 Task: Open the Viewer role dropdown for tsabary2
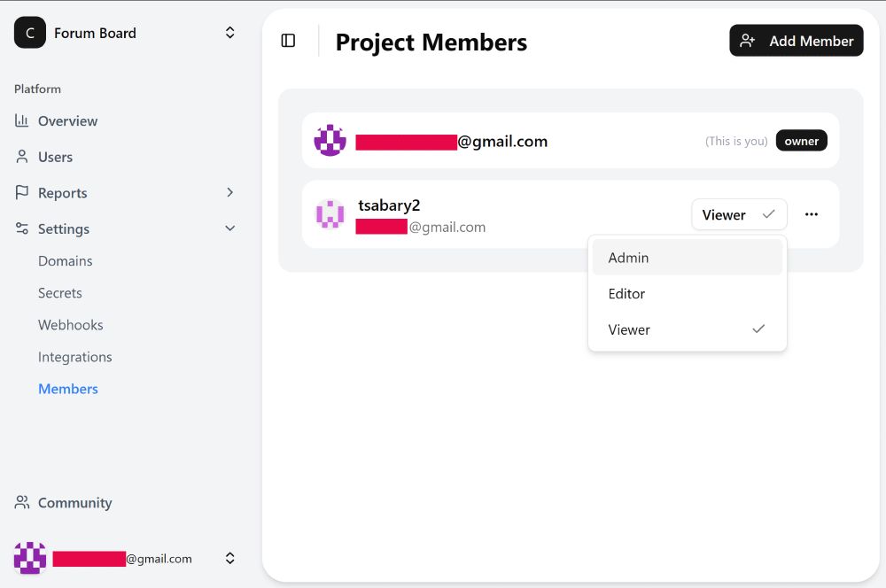[x=738, y=214]
